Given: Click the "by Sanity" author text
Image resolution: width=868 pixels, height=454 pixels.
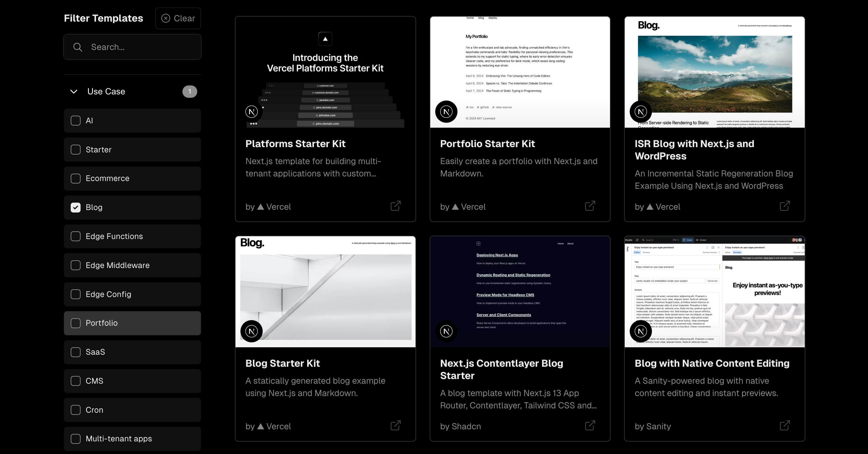Looking at the screenshot, I should coord(653,426).
